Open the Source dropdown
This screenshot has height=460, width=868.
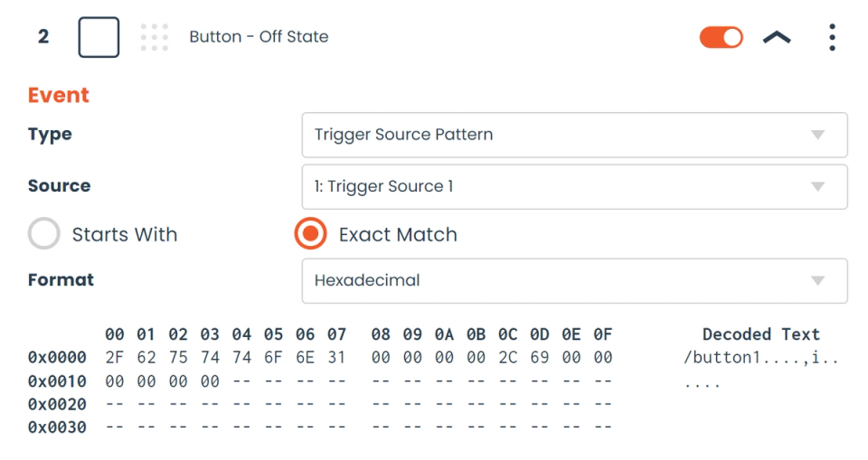[574, 186]
